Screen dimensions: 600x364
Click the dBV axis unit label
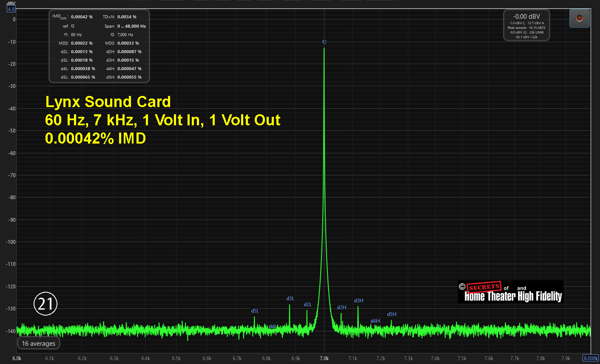click(11, 3)
